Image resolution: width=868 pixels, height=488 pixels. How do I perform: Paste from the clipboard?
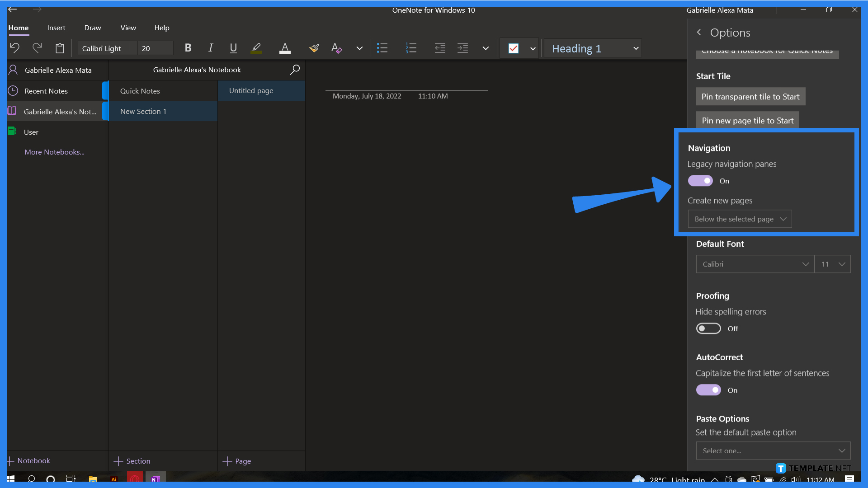pos(60,47)
